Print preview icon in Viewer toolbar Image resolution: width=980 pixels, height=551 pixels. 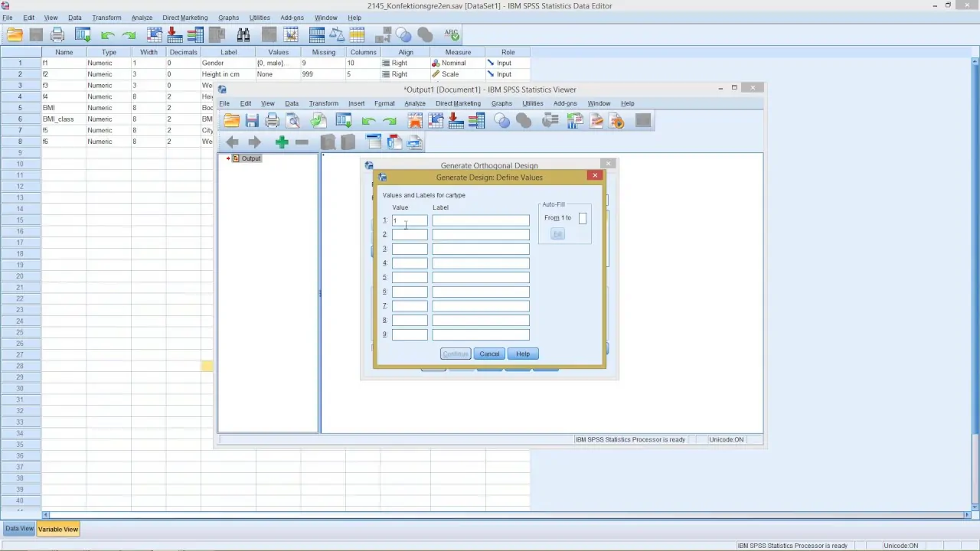click(292, 121)
